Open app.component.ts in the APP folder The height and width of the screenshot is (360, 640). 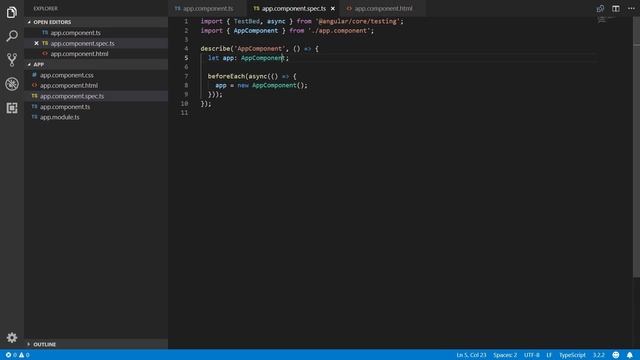(96, 107)
